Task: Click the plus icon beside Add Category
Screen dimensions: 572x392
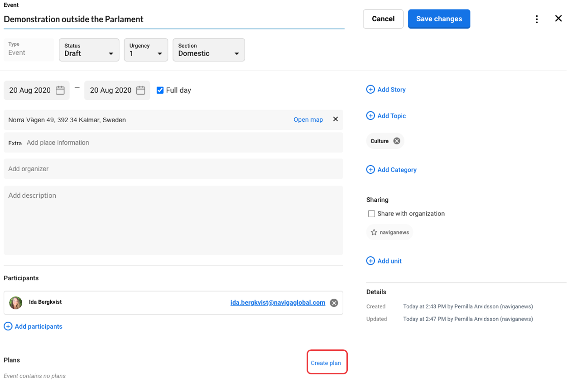Action: [370, 169]
